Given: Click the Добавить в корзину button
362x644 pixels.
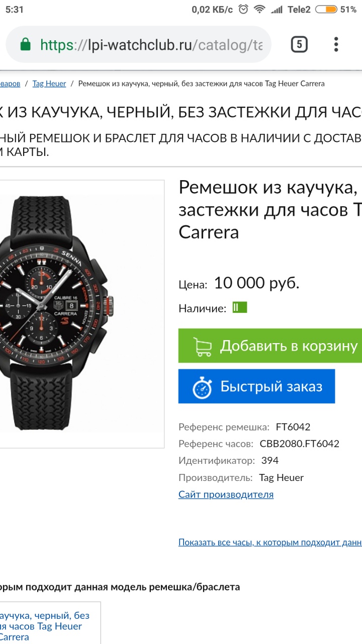Looking at the screenshot, I should [270, 346].
